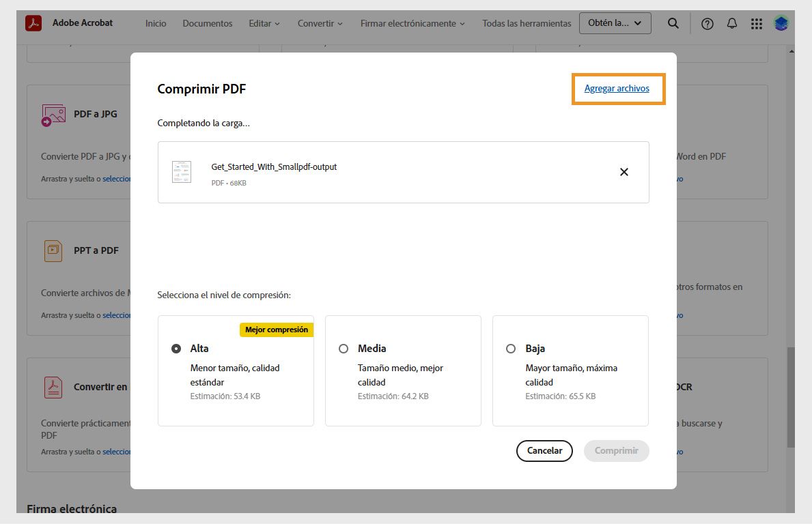The height and width of the screenshot is (524, 812).
Task: Switch to the Documentos section
Action: (207, 23)
